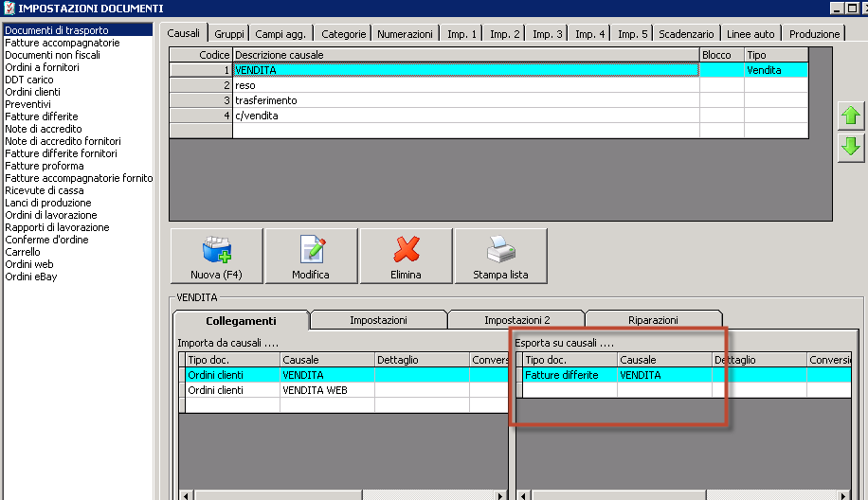Select Ordini web entry
Screen dimensions: 868x500
(78, 264)
